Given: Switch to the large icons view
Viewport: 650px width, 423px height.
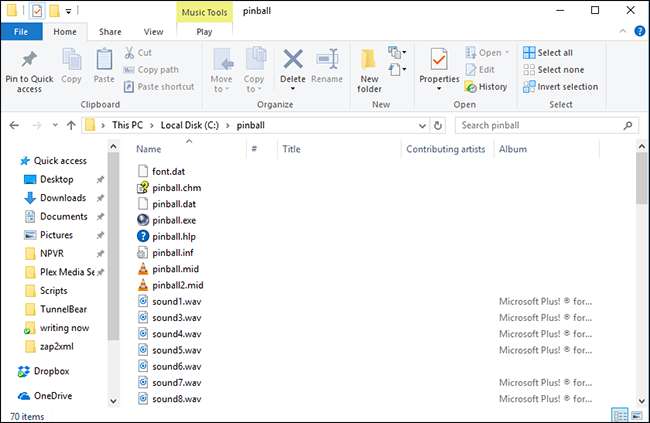Looking at the screenshot, I should [x=635, y=414].
